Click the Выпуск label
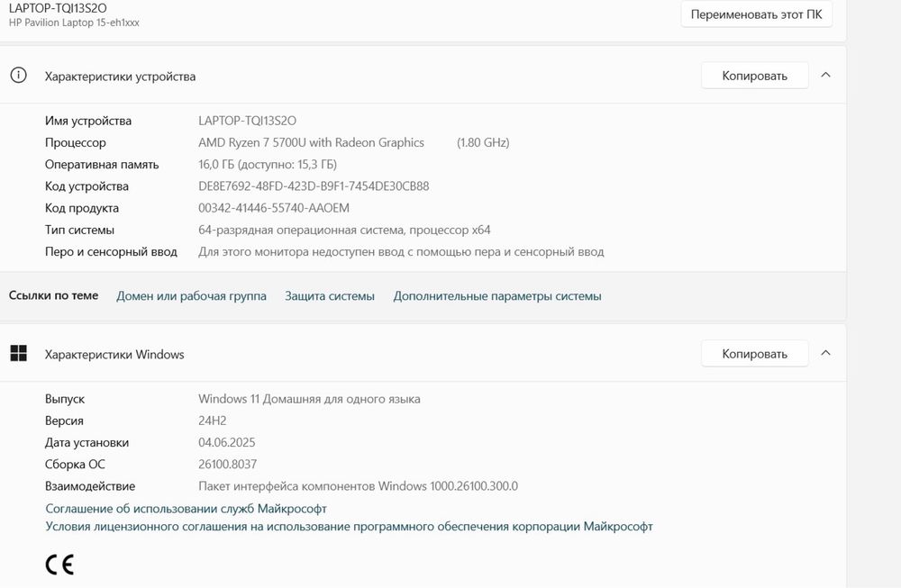Viewport: 901px width, 588px height. click(x=64, y=399)
